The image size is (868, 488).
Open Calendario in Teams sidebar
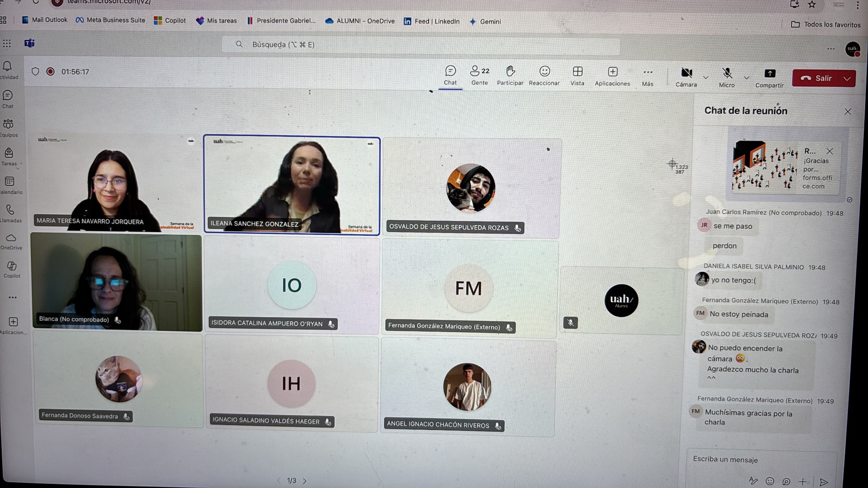(10, 185)
